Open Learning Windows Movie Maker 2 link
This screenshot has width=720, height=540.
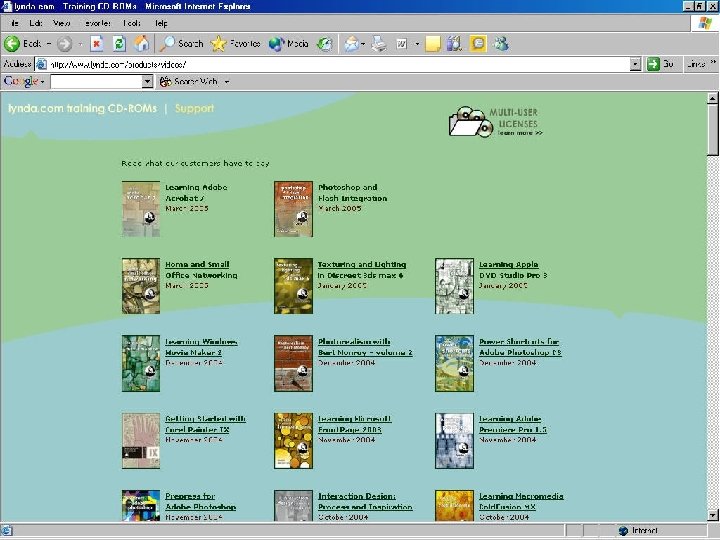click(x=201, y=347)
